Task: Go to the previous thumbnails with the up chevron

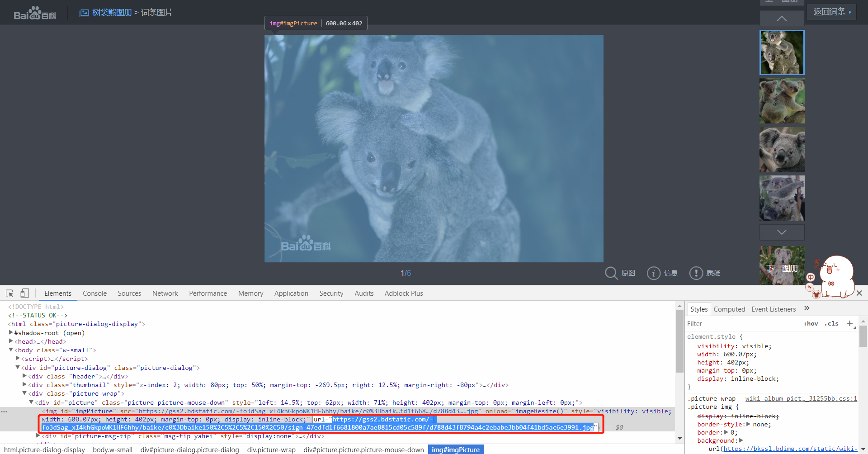Action: (x=782, y=19)
